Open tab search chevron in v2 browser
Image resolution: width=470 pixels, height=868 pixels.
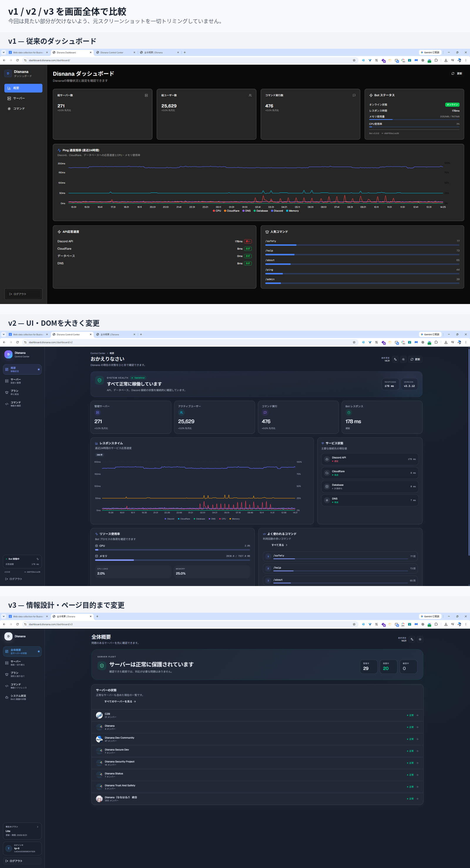4,335
